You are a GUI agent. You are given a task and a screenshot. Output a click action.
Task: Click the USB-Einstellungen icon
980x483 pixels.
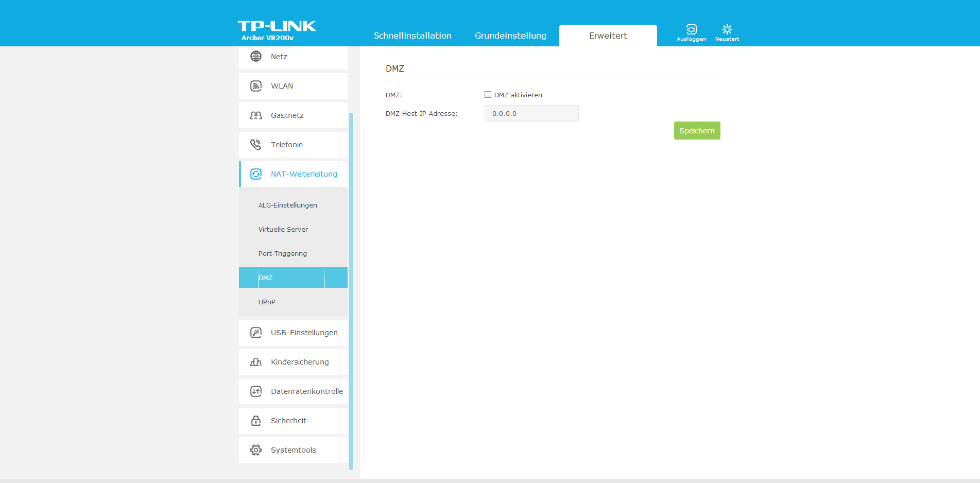(x=255, y=333)
